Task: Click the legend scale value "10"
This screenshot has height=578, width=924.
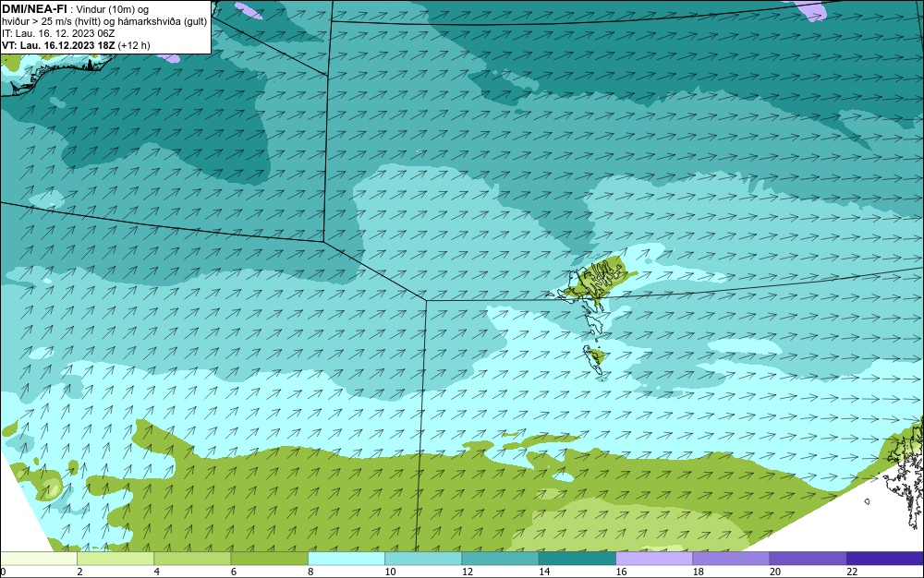Action: click(390, 572)
